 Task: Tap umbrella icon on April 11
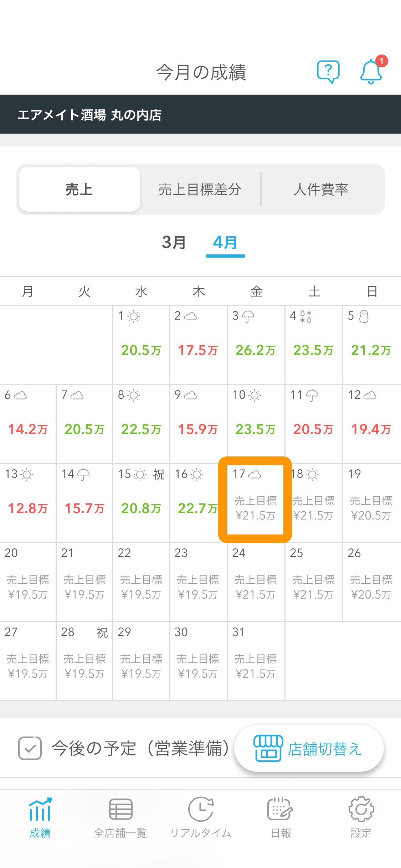(x=312, y=396)
